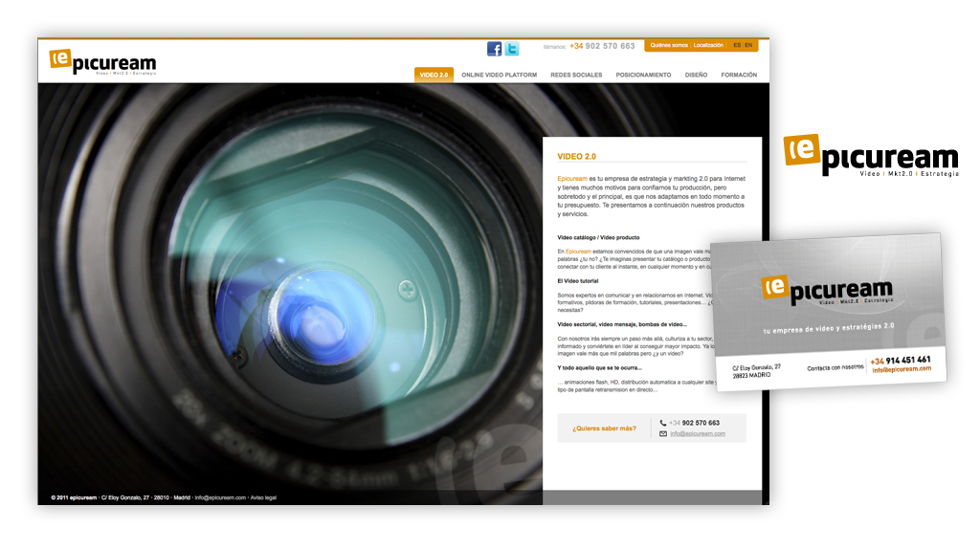
Task: Open the FORMACIÓN menu item
Action: click(739, 75)
